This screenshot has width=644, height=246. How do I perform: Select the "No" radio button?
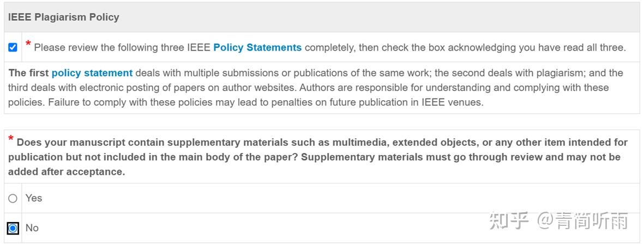tap(13, 228)
